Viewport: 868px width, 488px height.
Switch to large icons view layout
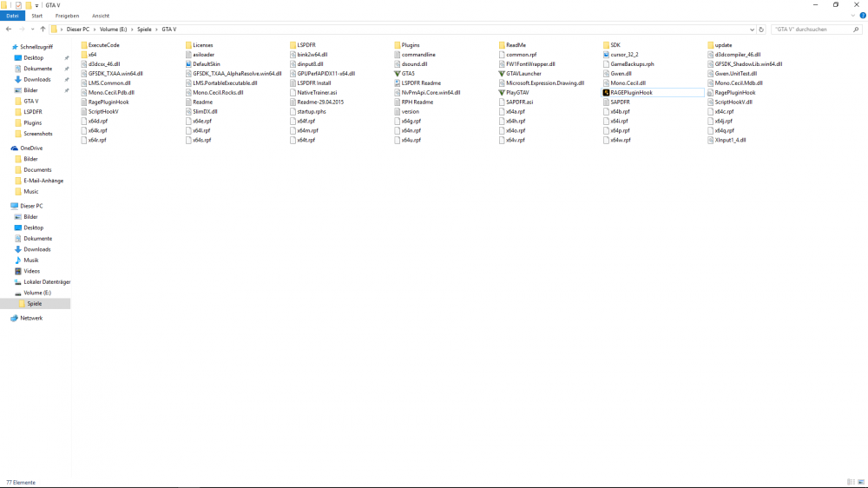click(861, 483)
